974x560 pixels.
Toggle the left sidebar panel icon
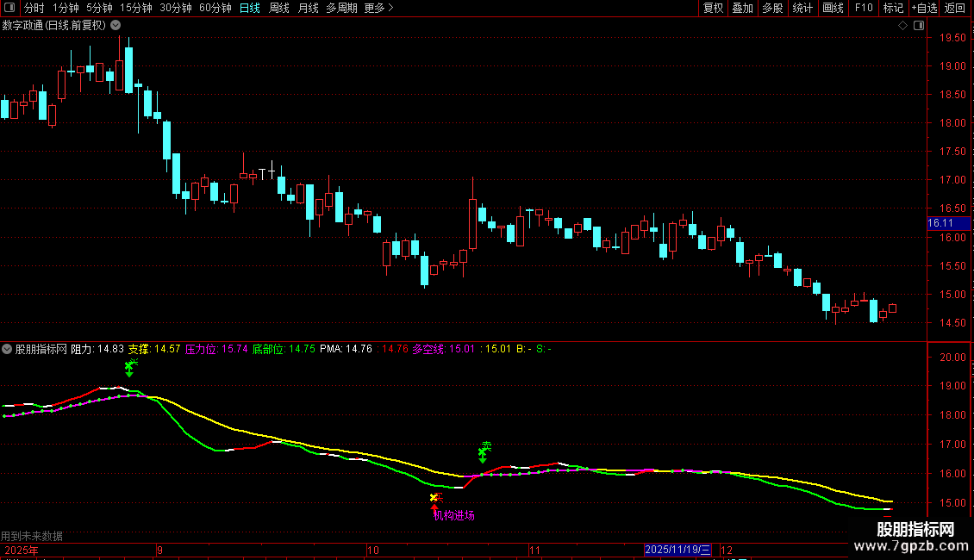(9, 8)
